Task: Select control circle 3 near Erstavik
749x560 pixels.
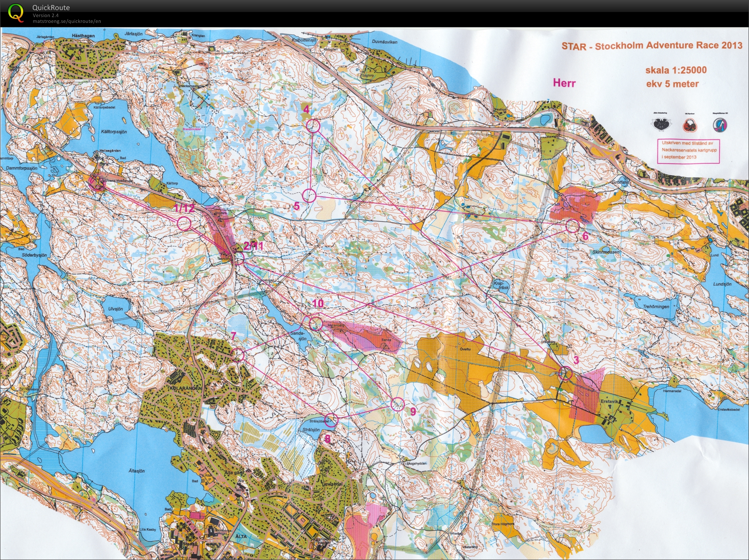Action: pyautogui.click(x=565, y=374)
